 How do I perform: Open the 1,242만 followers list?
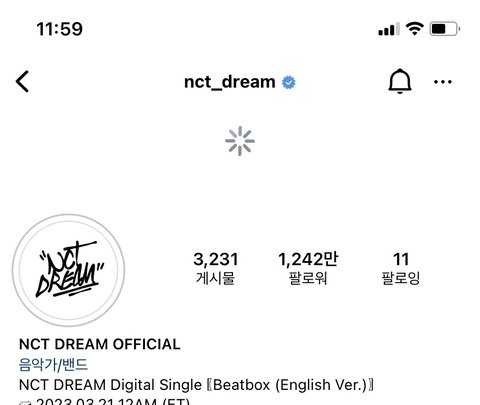(x=308, y=269)
